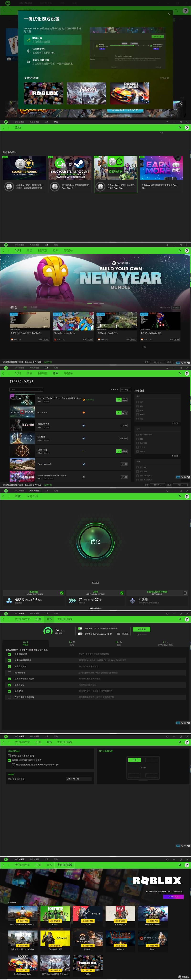The image size is (191, 980).
Task: Open the Valorant game tile
Action: pyautogui.click(x=88, y=916)
